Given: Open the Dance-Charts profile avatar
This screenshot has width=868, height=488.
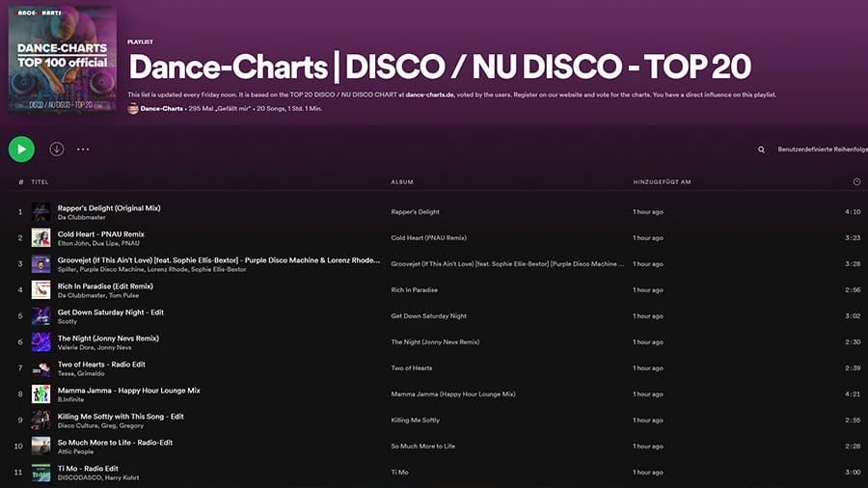Looking at the screenshot, I should click(x=133, y=108).
